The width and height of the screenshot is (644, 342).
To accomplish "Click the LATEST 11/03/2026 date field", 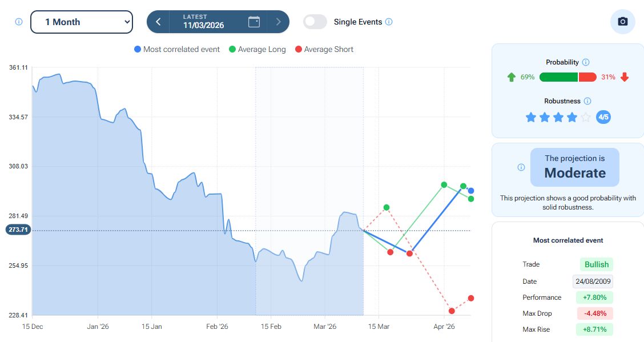I will point(204,22).
